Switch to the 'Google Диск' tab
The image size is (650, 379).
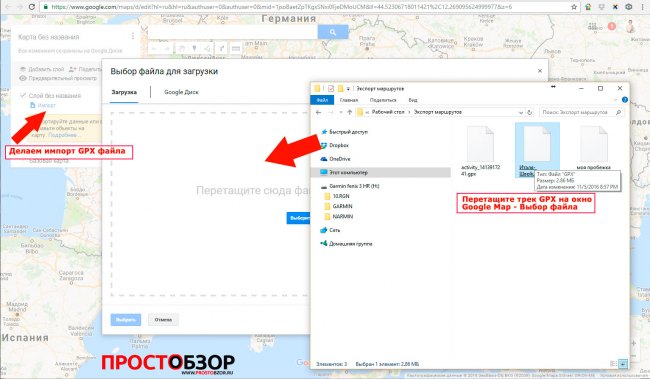click(181, 92)
